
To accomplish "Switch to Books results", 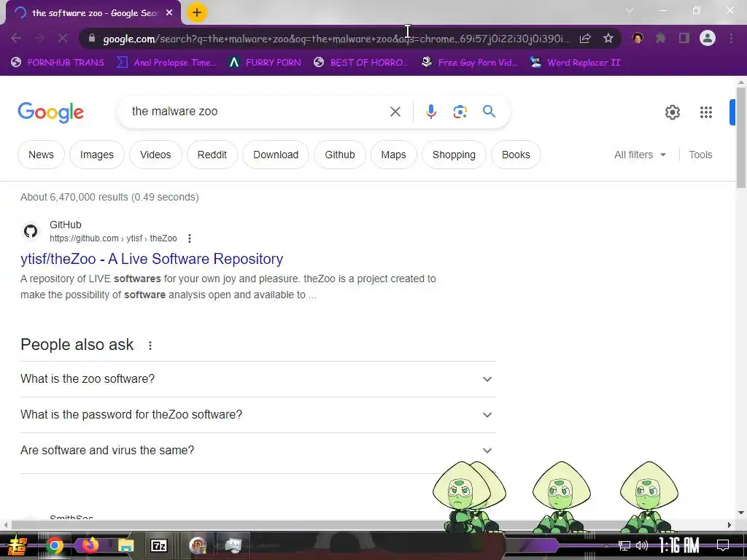I will pos(516,155).
